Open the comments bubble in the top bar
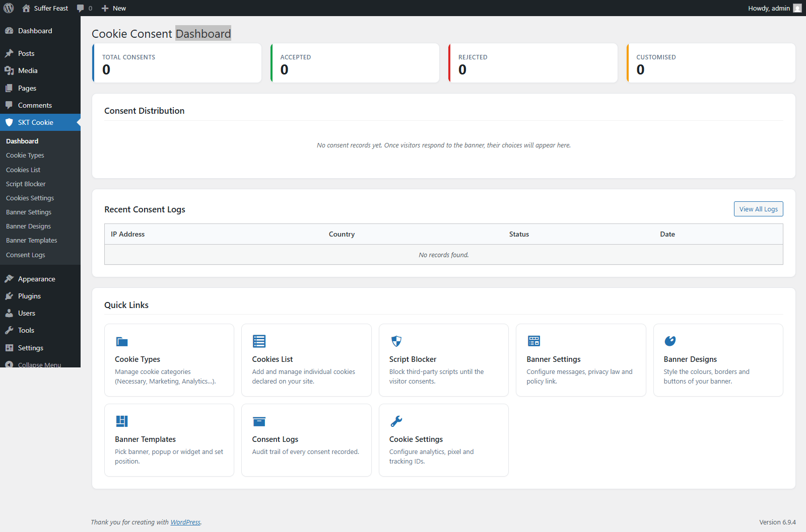 coord(81,8)
